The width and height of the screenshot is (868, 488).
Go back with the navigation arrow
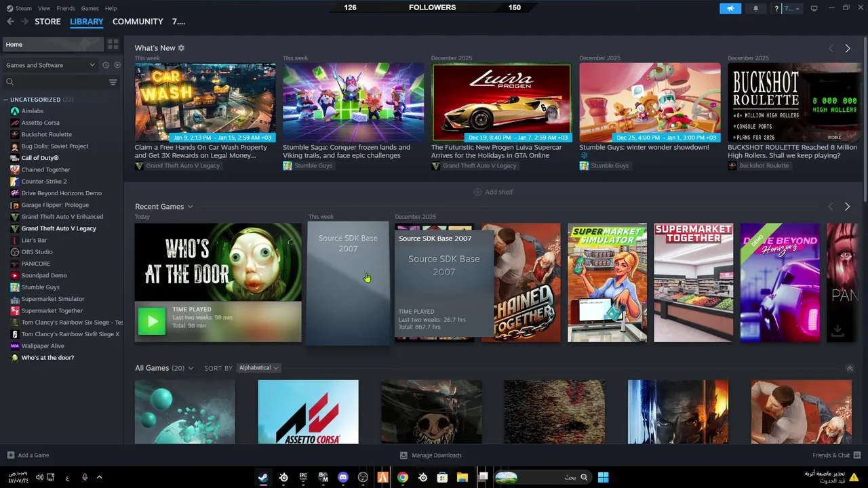tap(10, 22)
